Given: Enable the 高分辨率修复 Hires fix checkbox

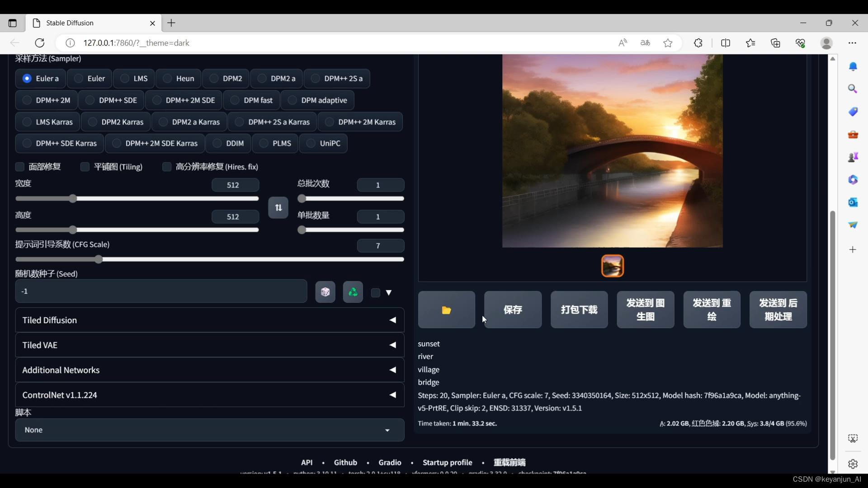Looking at the screenshot, I should click(x=166, y=167).
